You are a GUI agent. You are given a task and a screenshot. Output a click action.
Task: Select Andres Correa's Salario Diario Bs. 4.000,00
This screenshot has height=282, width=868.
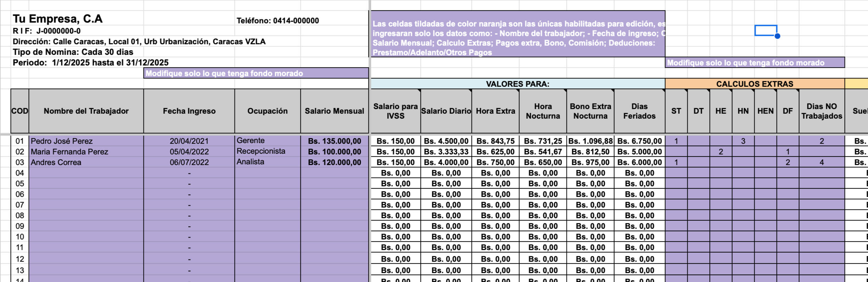(446, 162)
